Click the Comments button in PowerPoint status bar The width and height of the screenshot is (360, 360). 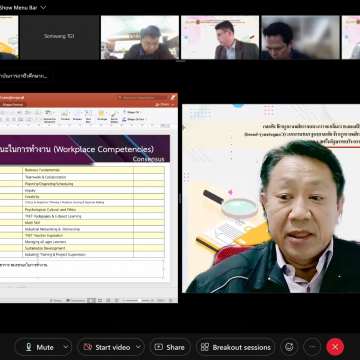point(75,300)
